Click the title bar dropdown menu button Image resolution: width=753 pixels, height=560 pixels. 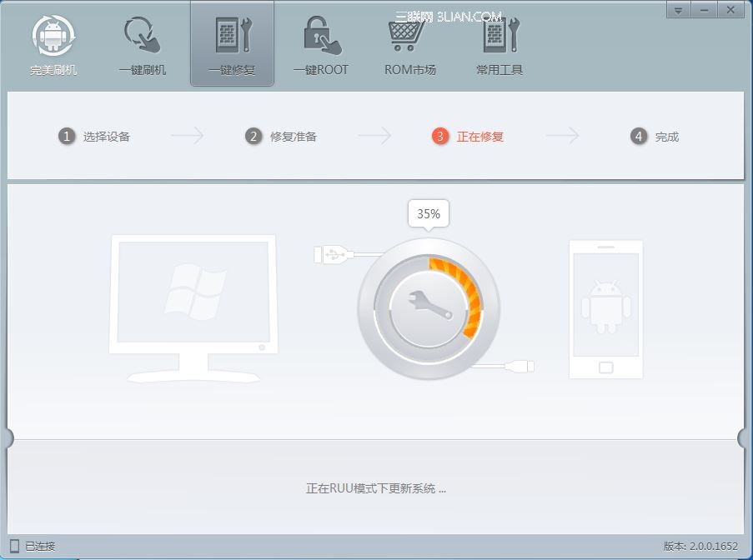coord(679,10)
